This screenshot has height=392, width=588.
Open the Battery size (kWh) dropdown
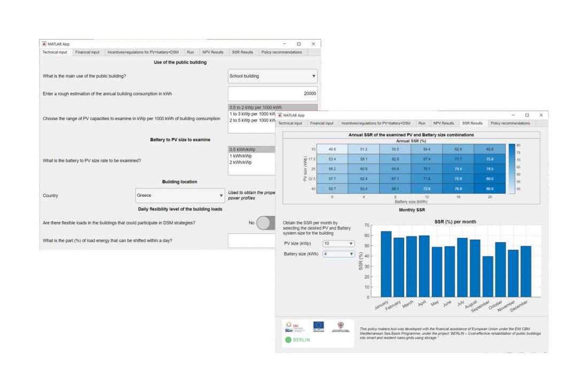tap(338, 254)
